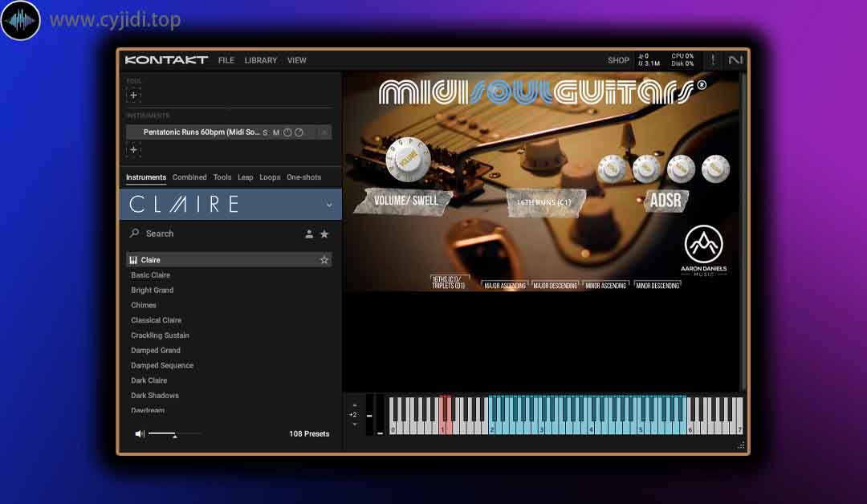Add a tool with the plus slot
This screenshot has width=867, height=504.
pyautogui.click(x=133, y=95)
